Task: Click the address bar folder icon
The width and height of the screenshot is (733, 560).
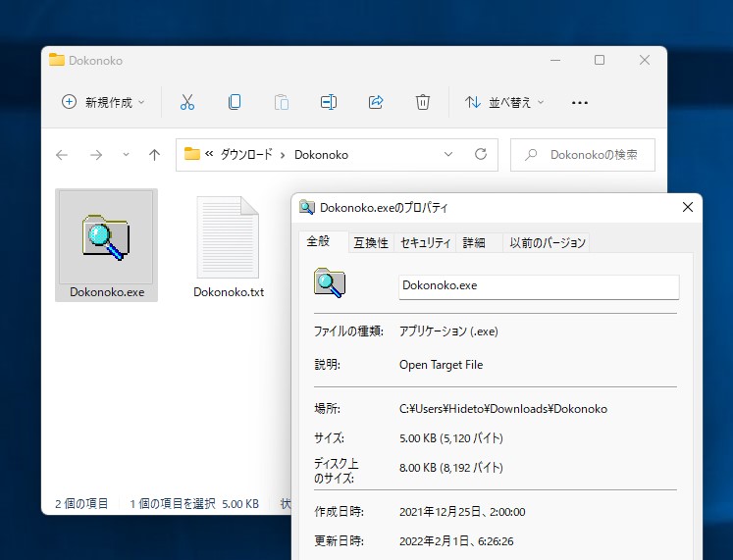Action: tap(192, 154)
